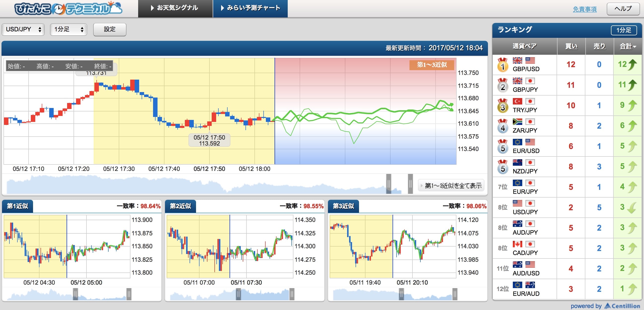Click 第2近似 navigator left handle
644x310 pixels.
[x=238, y=294]
